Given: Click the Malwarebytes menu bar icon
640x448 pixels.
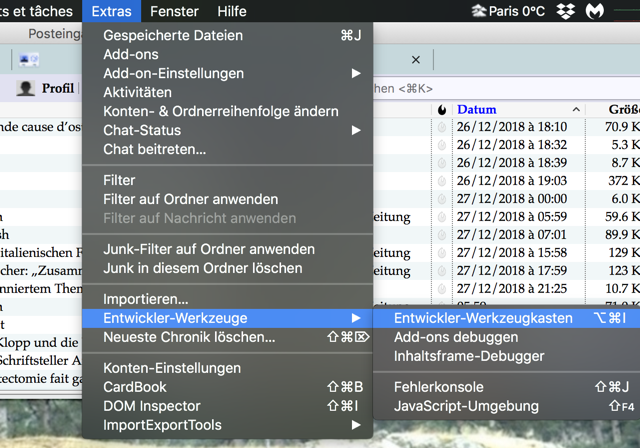Looking at the screenshot, I should coord(595,11).
